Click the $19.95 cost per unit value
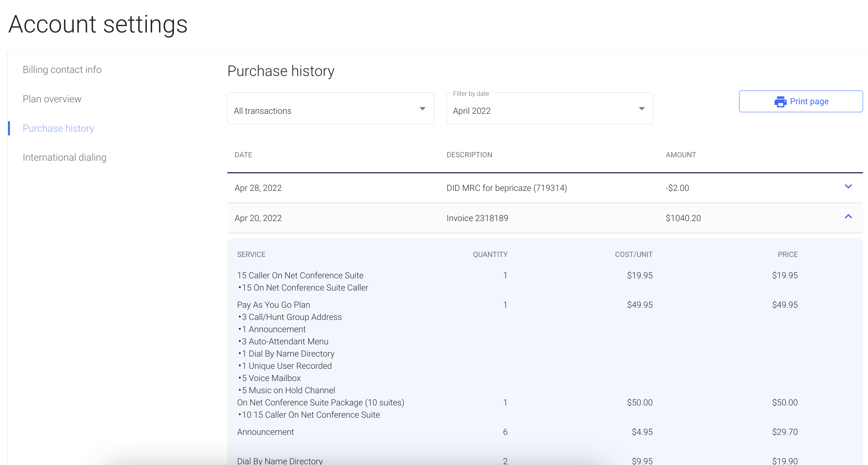 (x=640, y=275)
